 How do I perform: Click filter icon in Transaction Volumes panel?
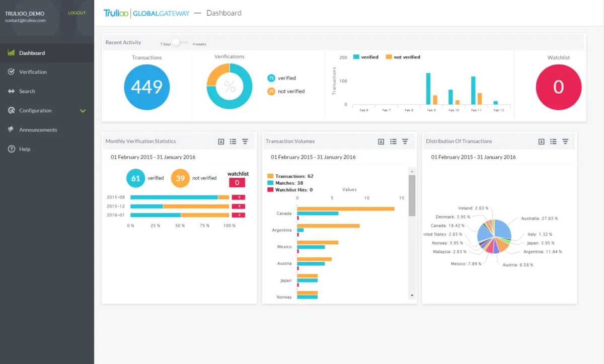405,141
